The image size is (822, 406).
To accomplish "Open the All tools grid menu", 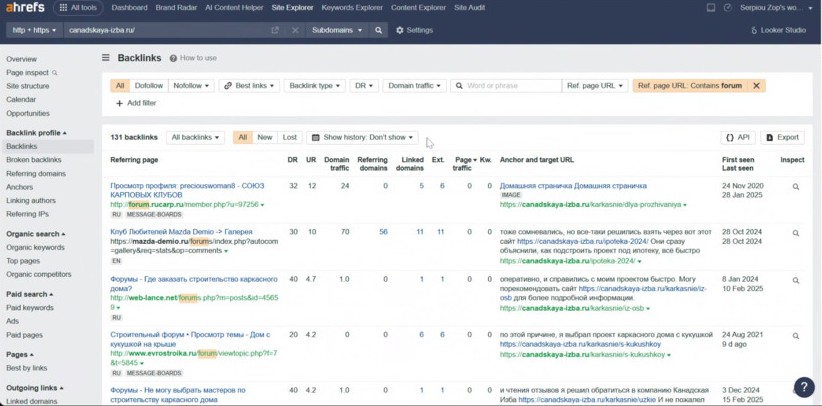I will click(x=78, y=8).
